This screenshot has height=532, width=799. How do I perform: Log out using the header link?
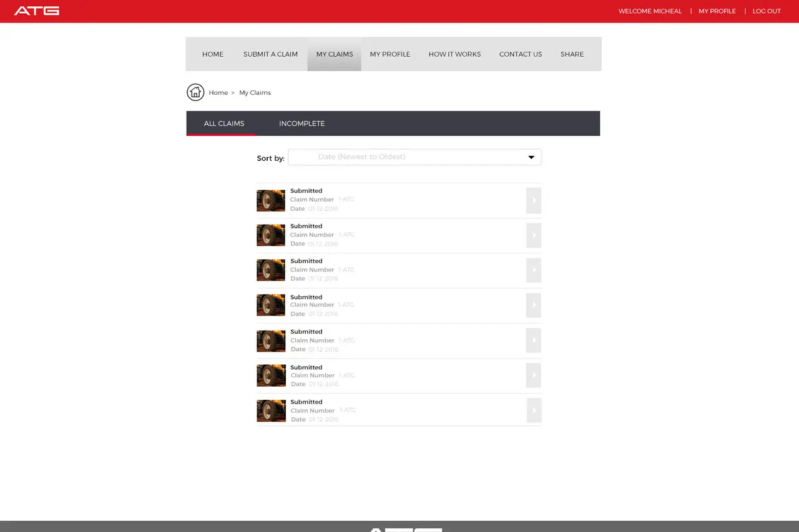(767, 11)
